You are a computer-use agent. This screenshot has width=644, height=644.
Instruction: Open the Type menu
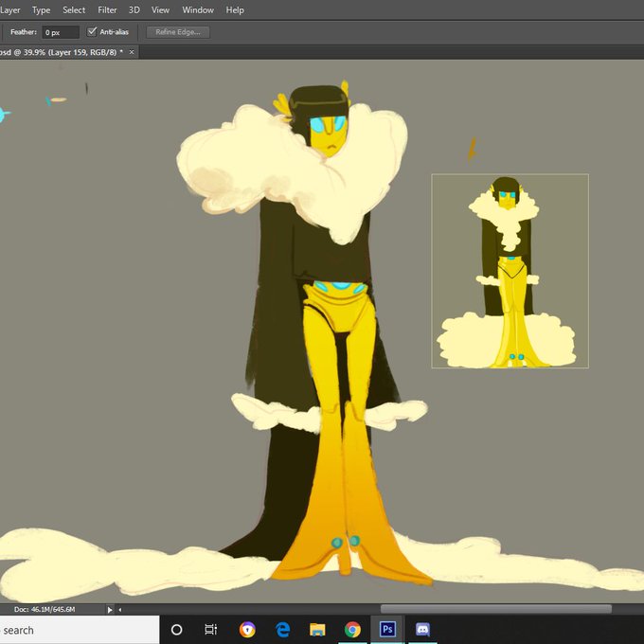click(x=41, y=9)
